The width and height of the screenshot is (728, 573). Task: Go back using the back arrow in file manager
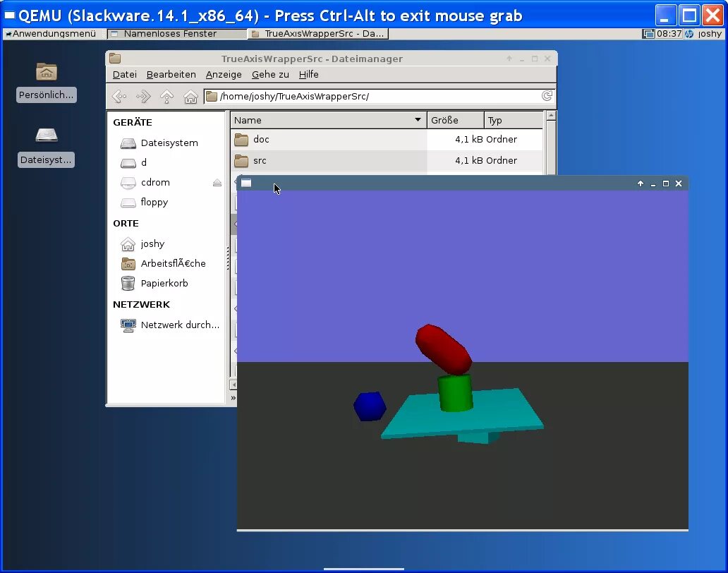[119, 96]
